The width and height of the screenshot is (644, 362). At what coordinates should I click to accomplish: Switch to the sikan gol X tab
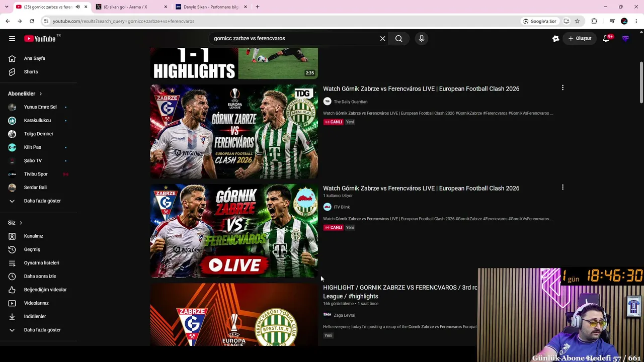click(131, 7)
